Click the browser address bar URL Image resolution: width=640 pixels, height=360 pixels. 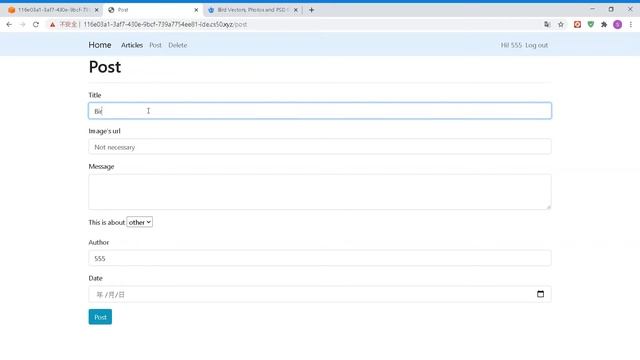(165, 24)
